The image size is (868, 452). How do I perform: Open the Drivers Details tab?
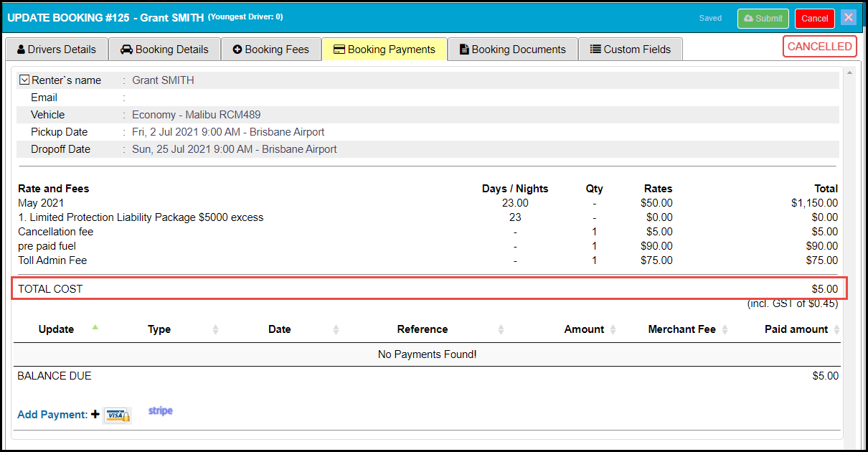point(56,50)
